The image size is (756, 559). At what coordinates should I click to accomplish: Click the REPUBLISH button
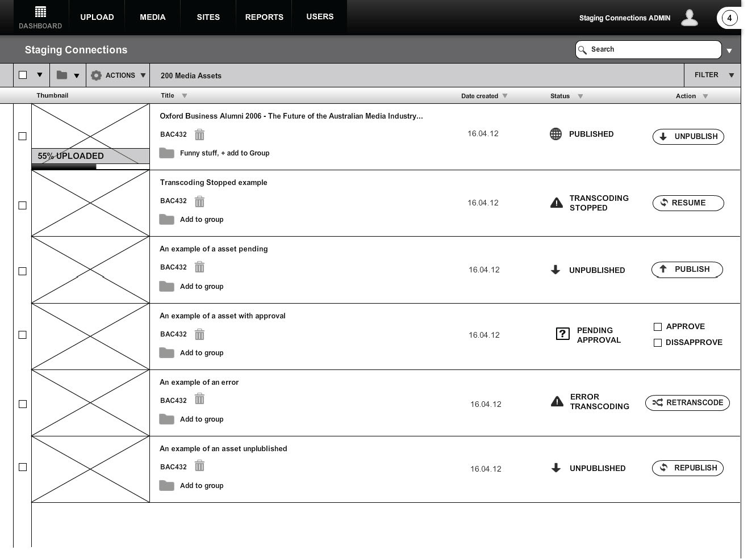coord(688,468)
